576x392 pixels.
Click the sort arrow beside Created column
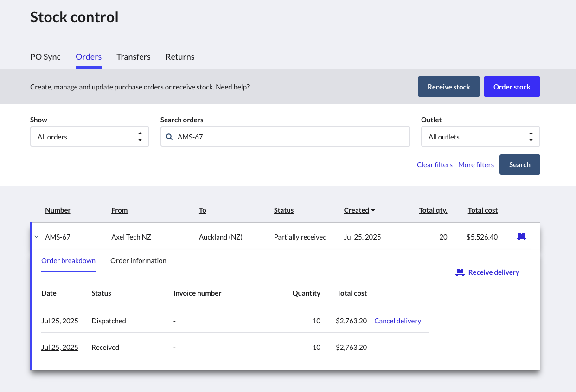point(373,210)
